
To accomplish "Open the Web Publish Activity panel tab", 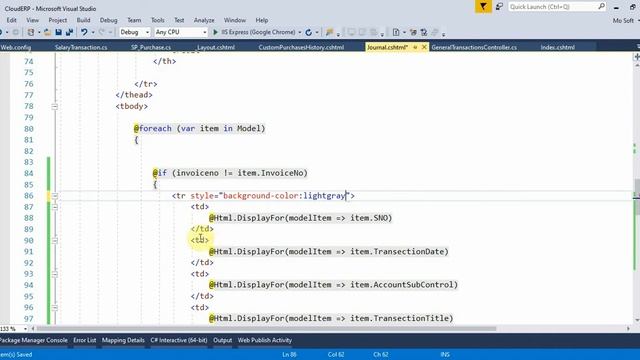I will pos(264,340).
